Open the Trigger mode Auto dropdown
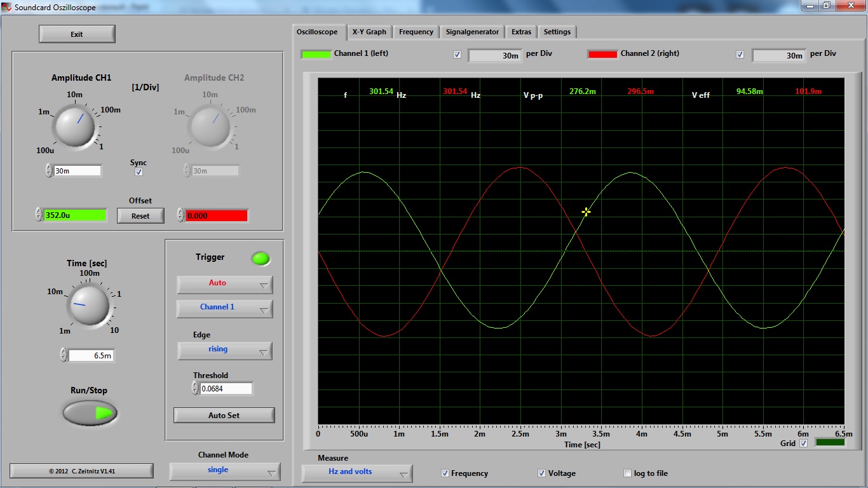The width and height of the screenshot is (868, 488). [x=224, y=284]
